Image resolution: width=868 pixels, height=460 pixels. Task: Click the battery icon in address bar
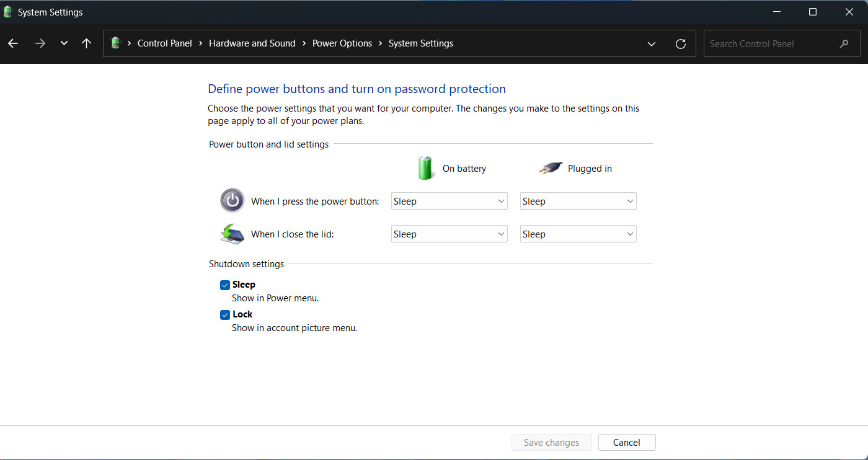point(115,43)
